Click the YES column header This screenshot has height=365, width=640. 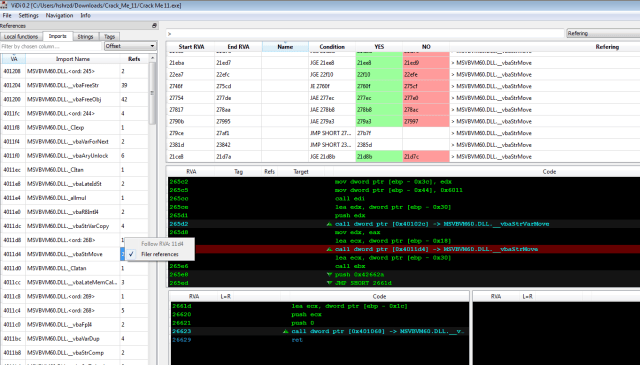379,47
